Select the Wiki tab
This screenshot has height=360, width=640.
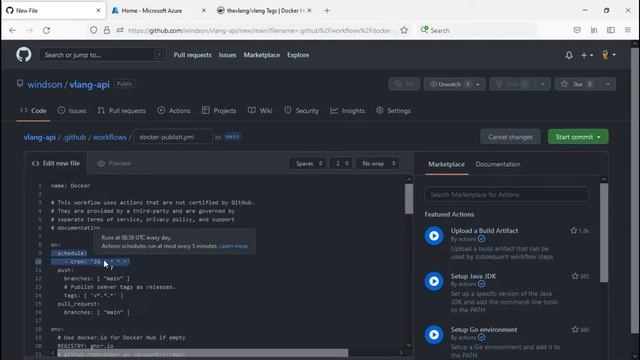pos(260,111)
